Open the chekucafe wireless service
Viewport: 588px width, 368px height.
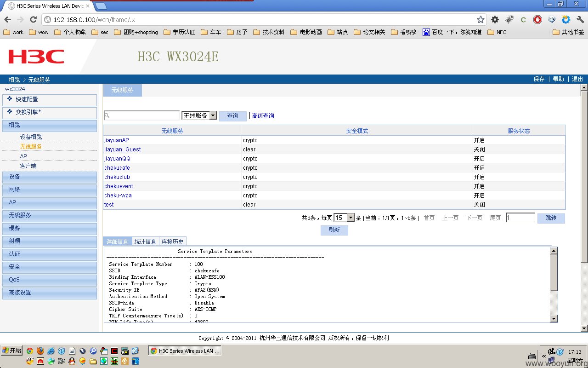pos(117,168)
